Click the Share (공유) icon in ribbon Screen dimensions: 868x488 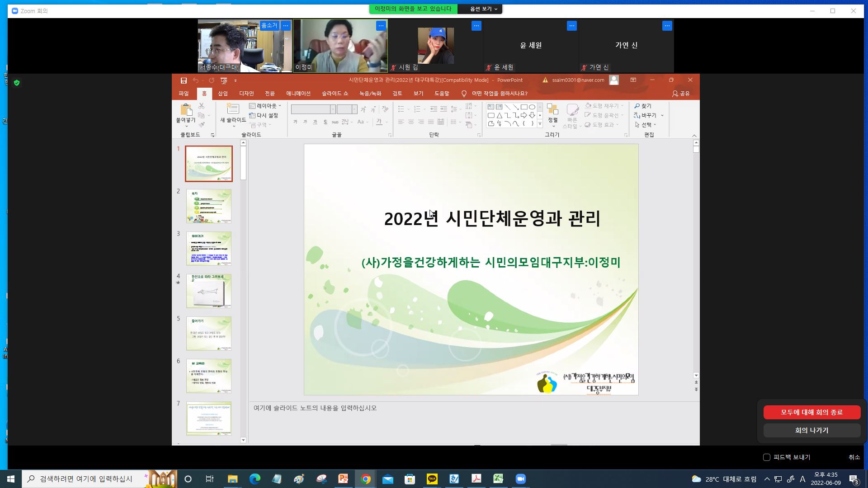pyautogui.click(x=675, y=94)
